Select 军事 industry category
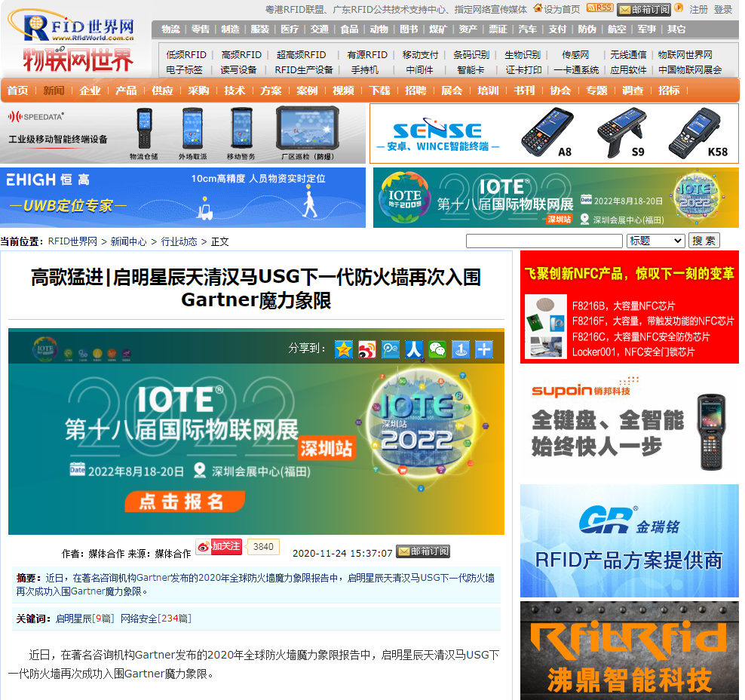 point(646,29)
